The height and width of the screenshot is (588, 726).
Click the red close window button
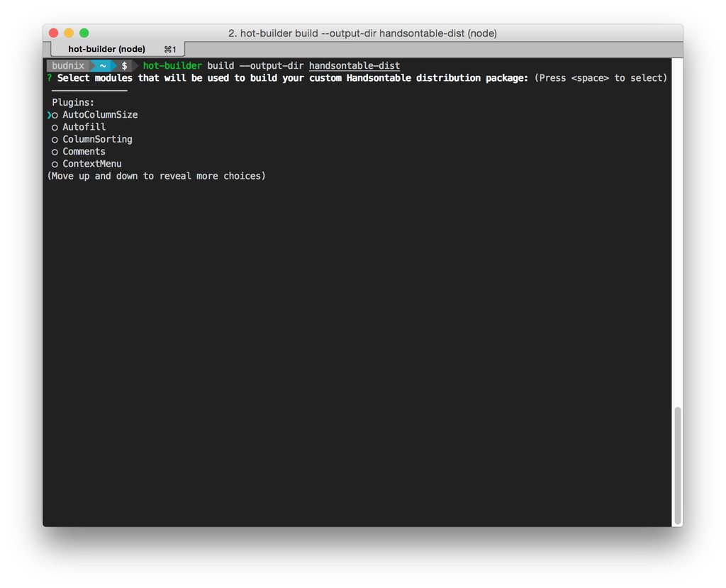(53, 33)
